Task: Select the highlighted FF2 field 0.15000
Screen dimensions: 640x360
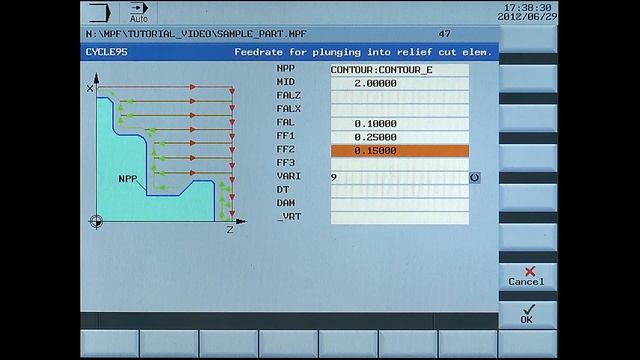Action: pyautogui.click(x=399, y=151)
